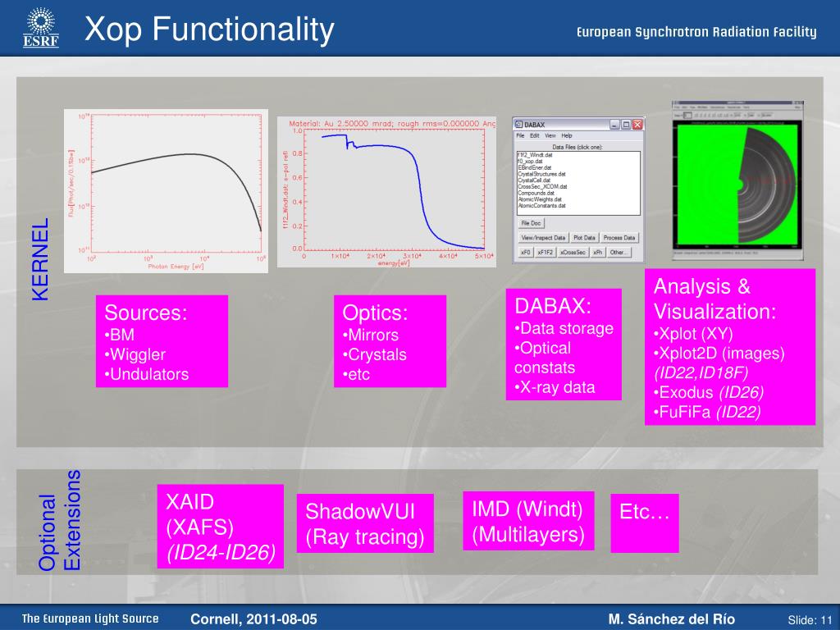This screenshot has width=840, height=630.
Task: Click the Undulators bullet under Sources
Action: click(x=147, y=374)
